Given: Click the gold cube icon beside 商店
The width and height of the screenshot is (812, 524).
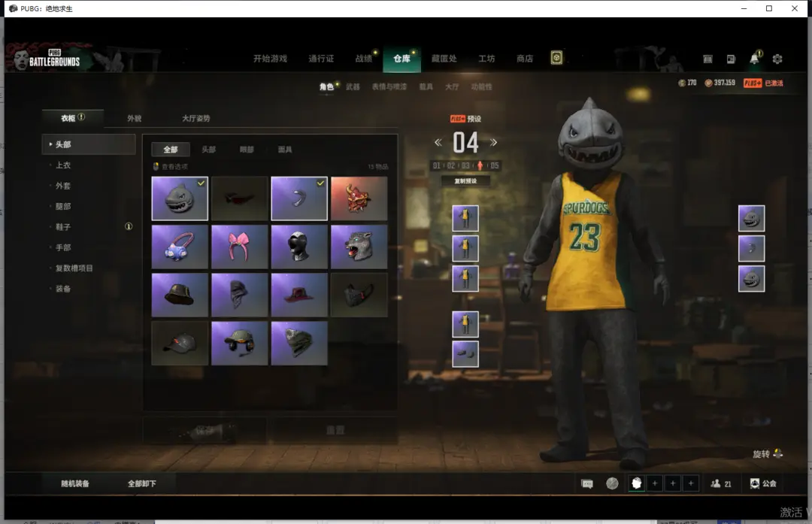Looking at the screenshot, I should 556,58.
